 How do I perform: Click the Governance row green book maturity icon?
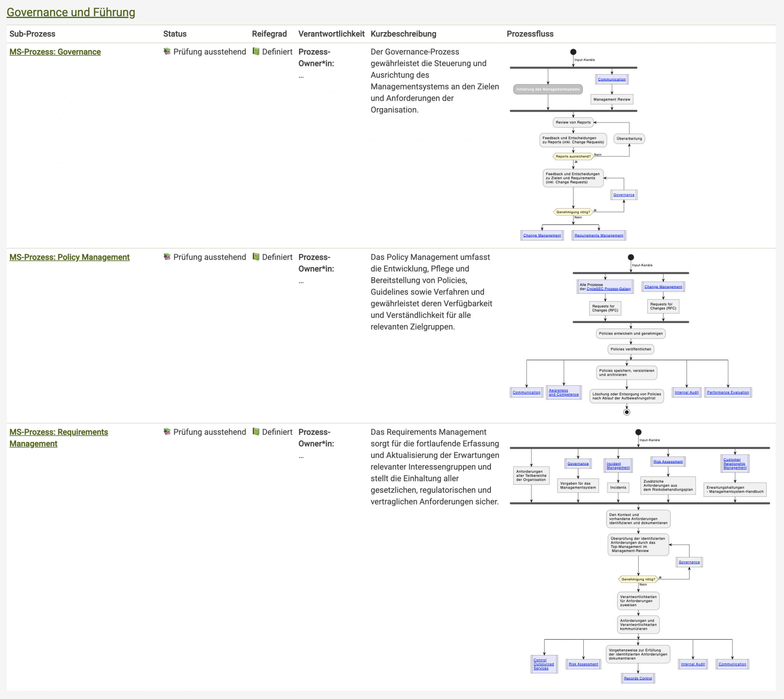coord(256,51)
